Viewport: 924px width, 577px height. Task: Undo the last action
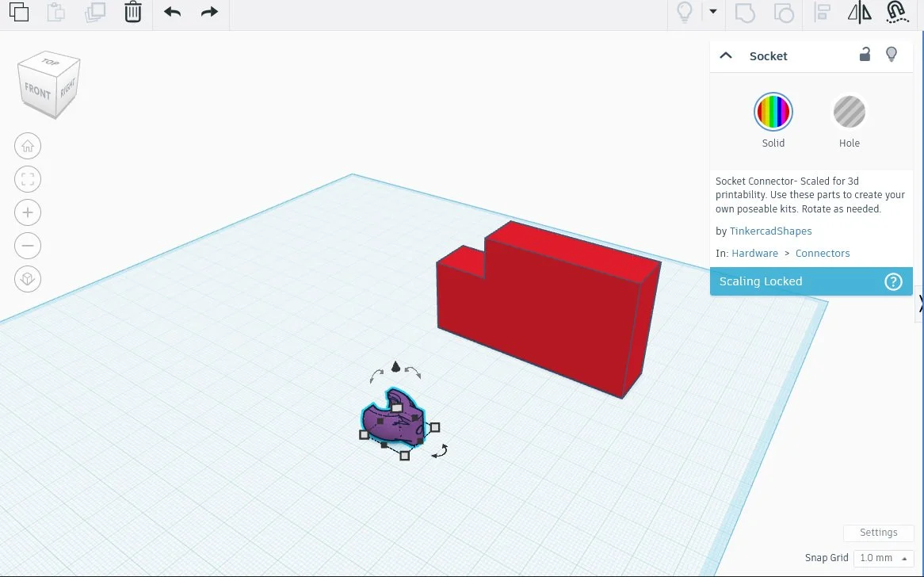coord(173,12)
